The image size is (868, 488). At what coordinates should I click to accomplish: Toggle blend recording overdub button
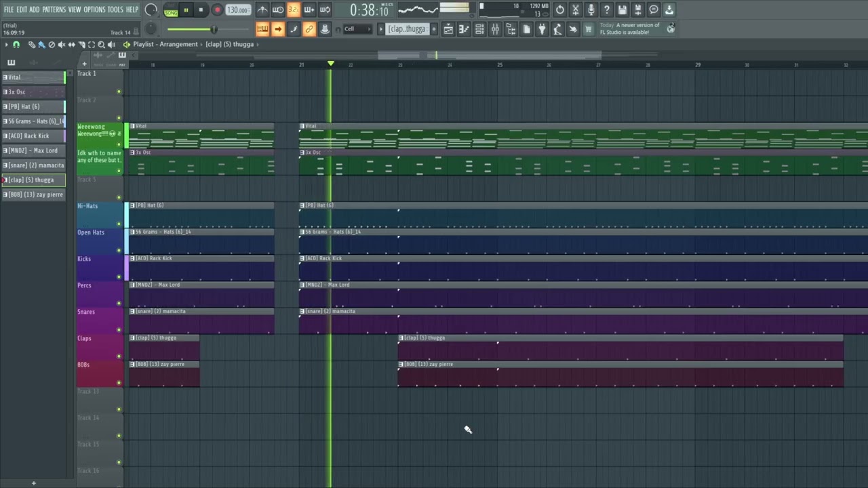click(309, 9)
